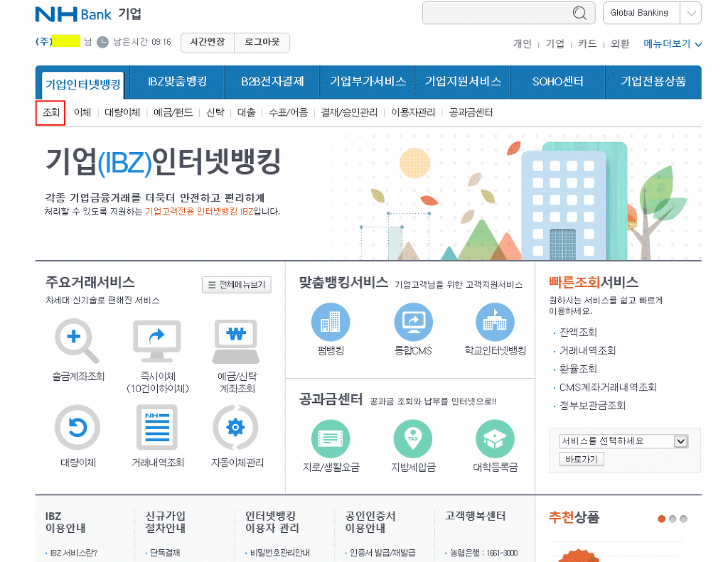Screen dimensions: 728x562
Task: Open 결재/승인관리 submenu
Action: (349, 113)
